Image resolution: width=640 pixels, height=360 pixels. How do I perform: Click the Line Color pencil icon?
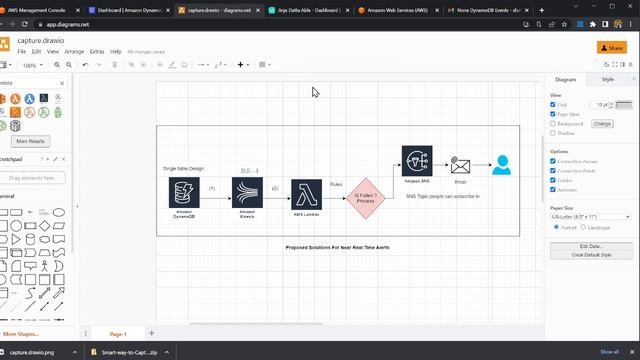pyautogui.click(x=172, y=65)
